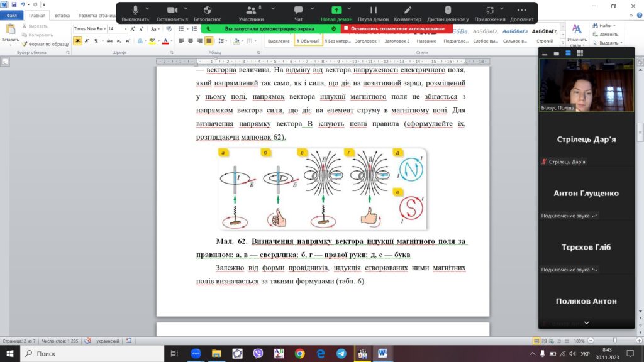Apply superscript formatting
The image size is (644, 362).
[128, 41]
